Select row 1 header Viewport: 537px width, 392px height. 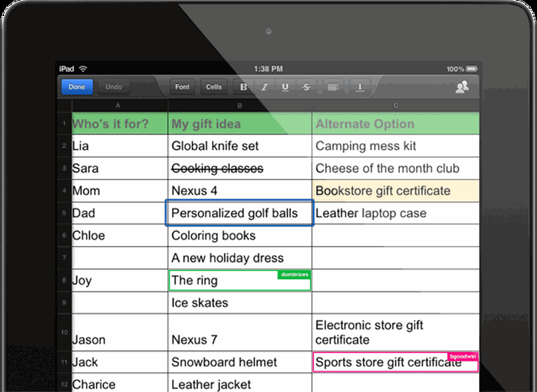(64, 123)
